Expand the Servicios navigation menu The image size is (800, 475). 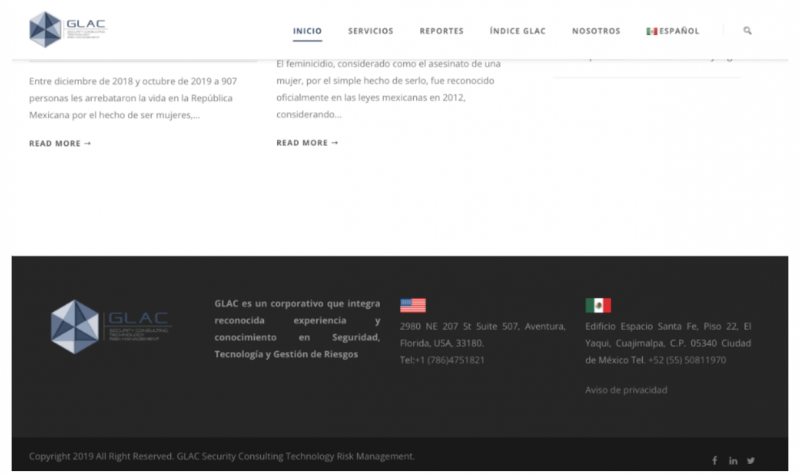tap(370, 31)
